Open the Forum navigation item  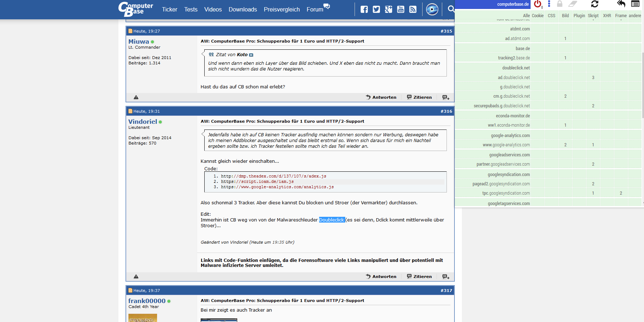point(315,10)
